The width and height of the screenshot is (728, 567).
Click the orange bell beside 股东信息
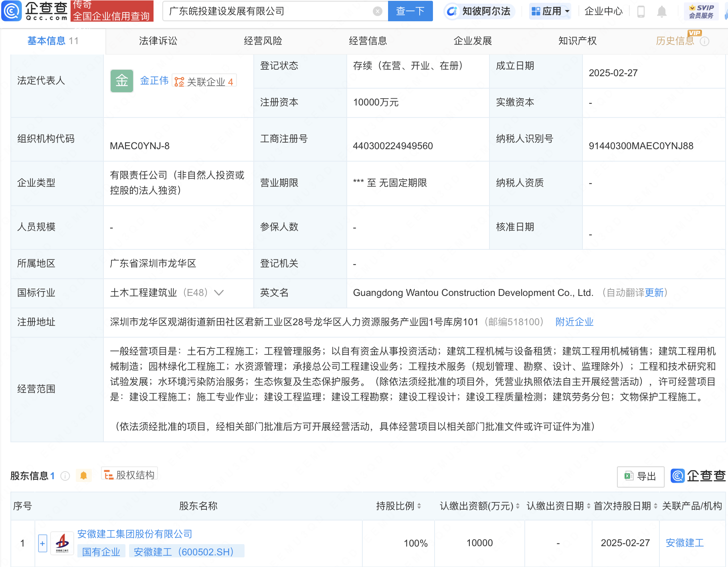(x=83, y=476)
